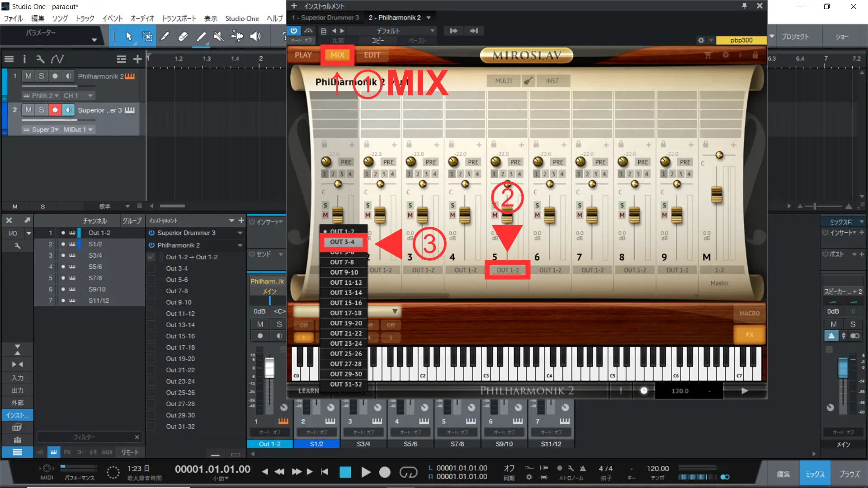This screenshot has width=868, height=488.
Task: Solo Miroslav mixer channel 2
Action: tap(368, 205)
